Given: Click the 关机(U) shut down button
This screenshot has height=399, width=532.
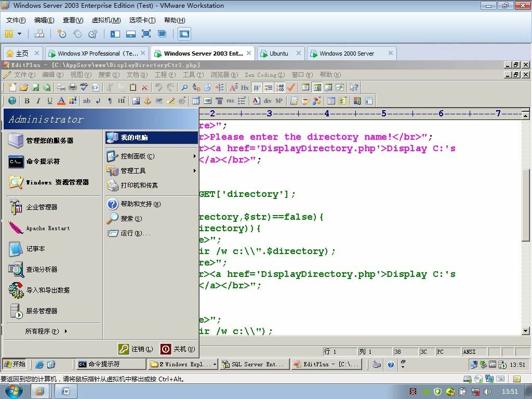Looking at the screenshot, I should point(178,349).
